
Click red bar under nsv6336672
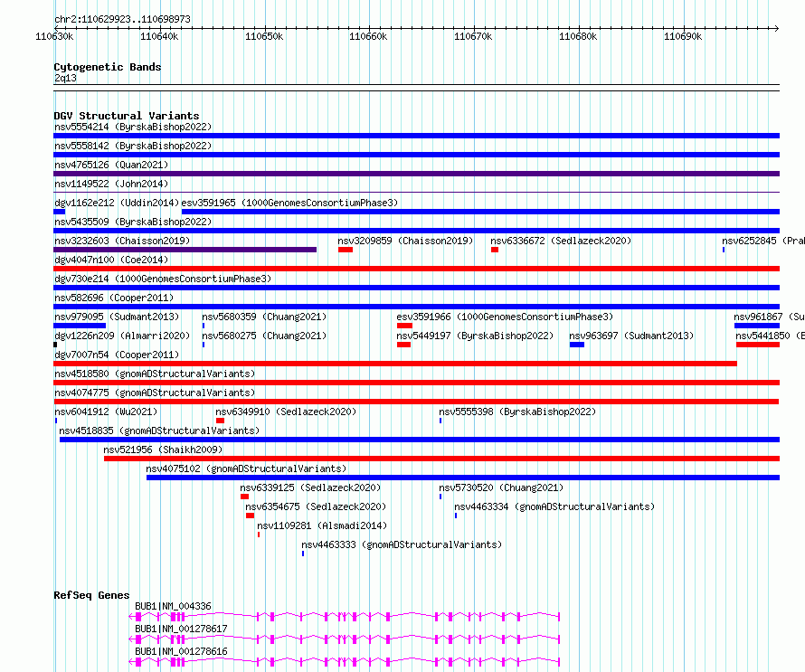(x=495, y=250)
